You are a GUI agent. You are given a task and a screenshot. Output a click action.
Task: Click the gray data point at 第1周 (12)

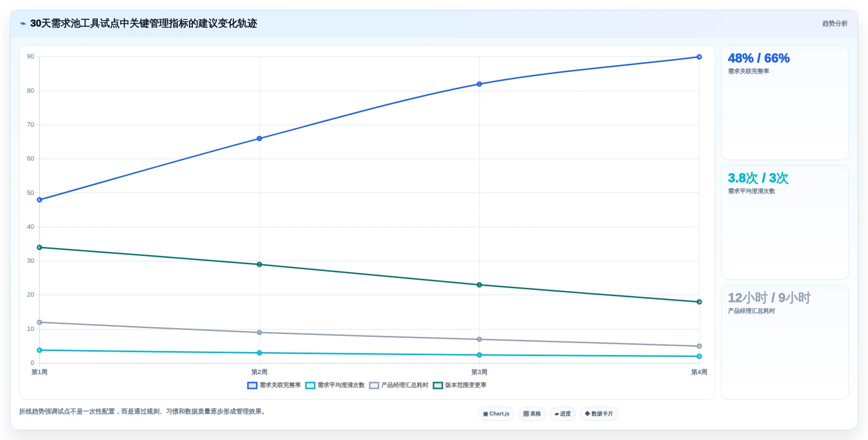(x=40, y=323)
